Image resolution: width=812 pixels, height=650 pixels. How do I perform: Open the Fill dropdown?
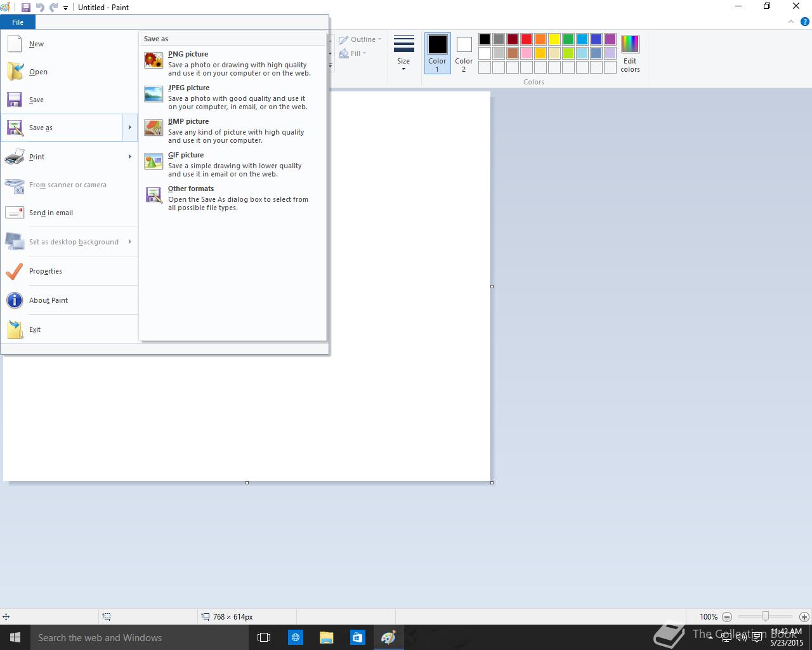353,53
